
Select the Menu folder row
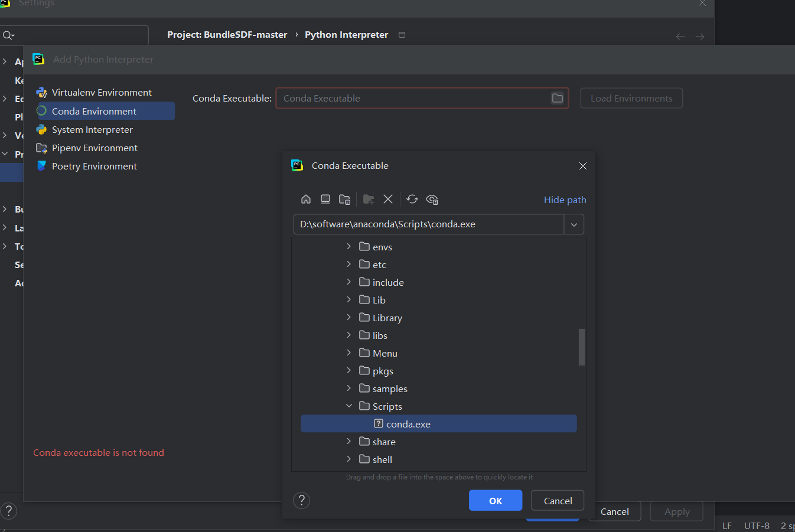(439, 353)
